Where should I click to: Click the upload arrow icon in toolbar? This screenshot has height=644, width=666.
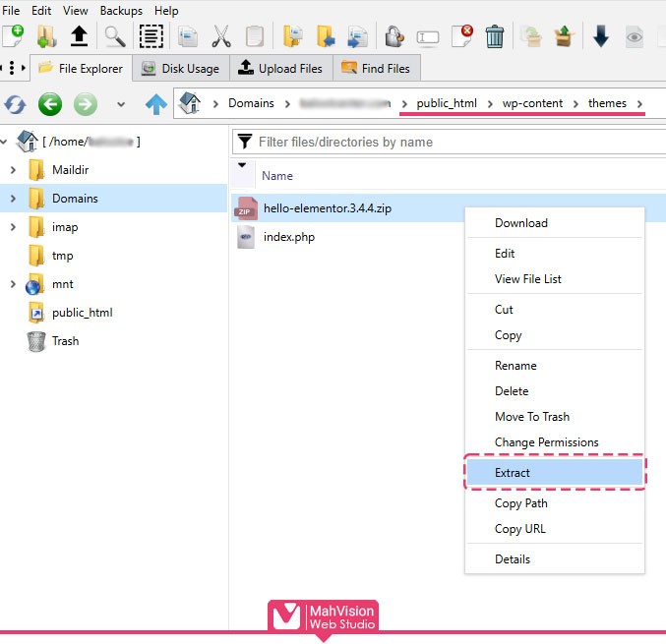[80, 36]
